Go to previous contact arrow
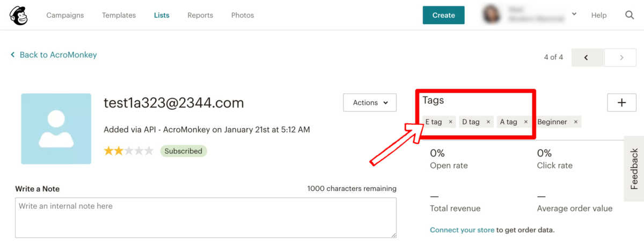This screenshot has width=644, height=242. coord(587,58)
